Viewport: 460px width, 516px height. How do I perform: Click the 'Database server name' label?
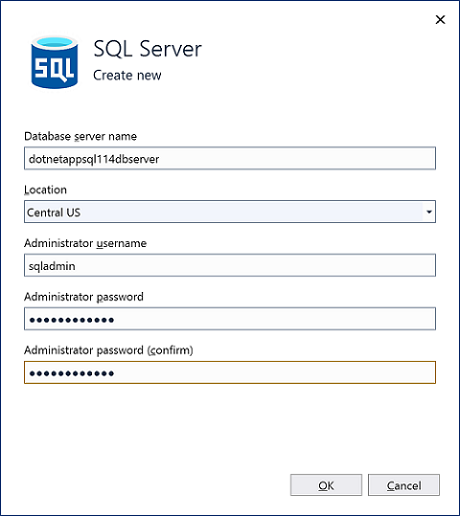(x=80, y=136)
